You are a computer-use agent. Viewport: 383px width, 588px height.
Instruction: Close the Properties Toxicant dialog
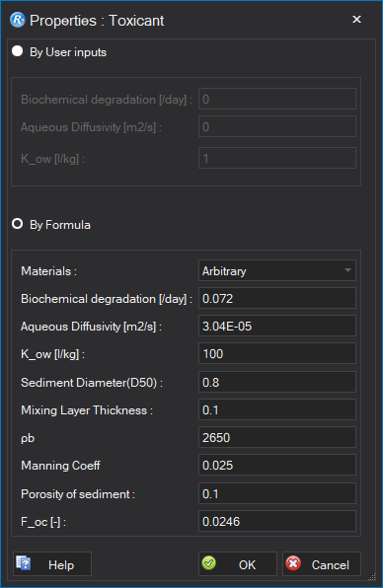tap(356, 19)
